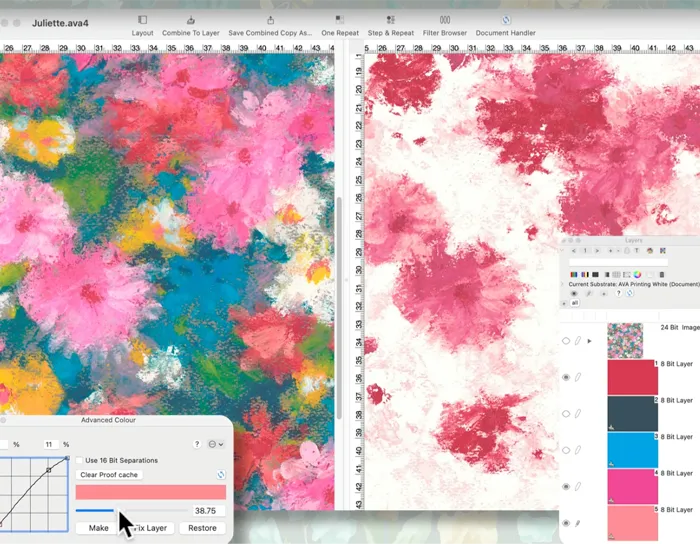Expand Current Substrate disclosure chevron
Screen dimensions: 700x544
point(562,284)
